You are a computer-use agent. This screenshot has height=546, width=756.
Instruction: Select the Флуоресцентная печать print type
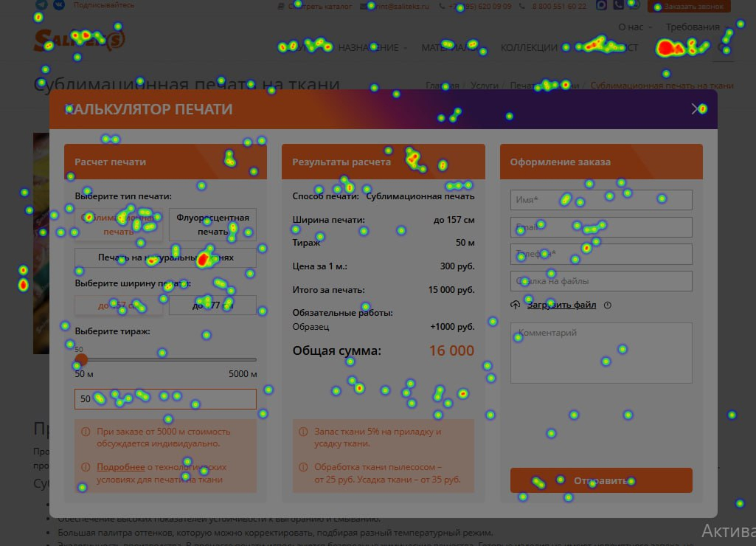tap(212, 224)
